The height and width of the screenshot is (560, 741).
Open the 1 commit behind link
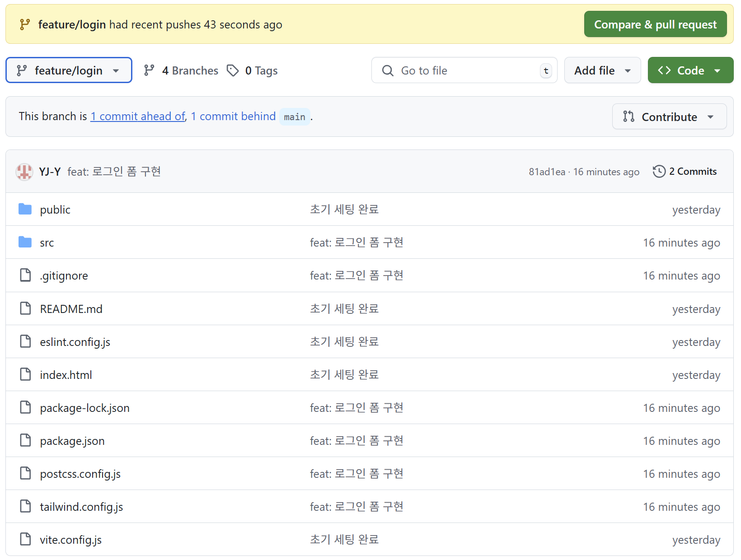click(233, 116)
